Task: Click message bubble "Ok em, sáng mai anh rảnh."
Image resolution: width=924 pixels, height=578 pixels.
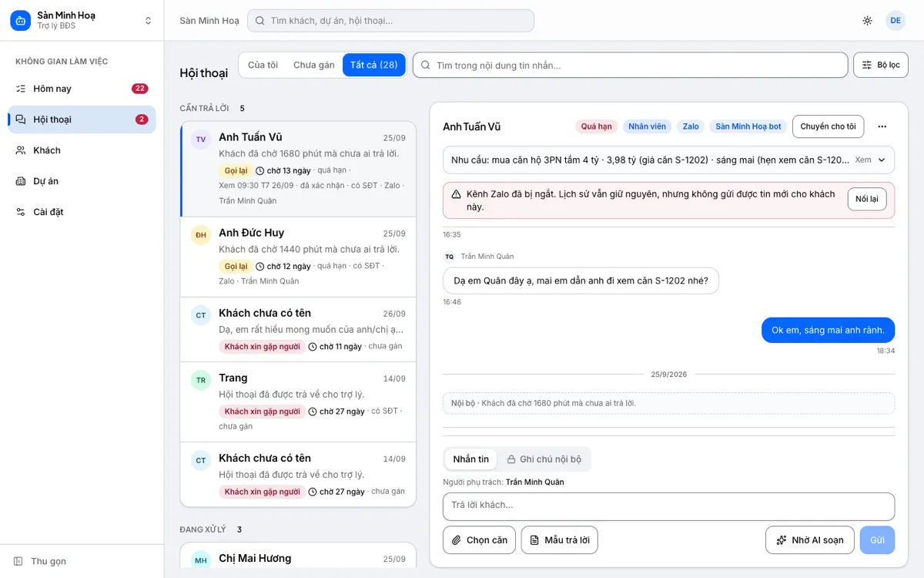Action: click(x=828, y=330)
